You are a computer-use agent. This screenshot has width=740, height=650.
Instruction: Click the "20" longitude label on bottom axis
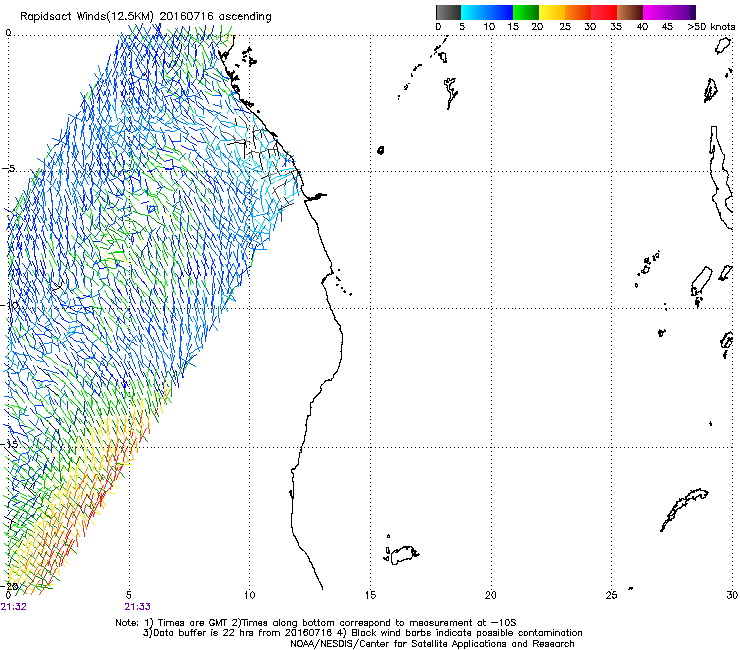tap(491, 595)
